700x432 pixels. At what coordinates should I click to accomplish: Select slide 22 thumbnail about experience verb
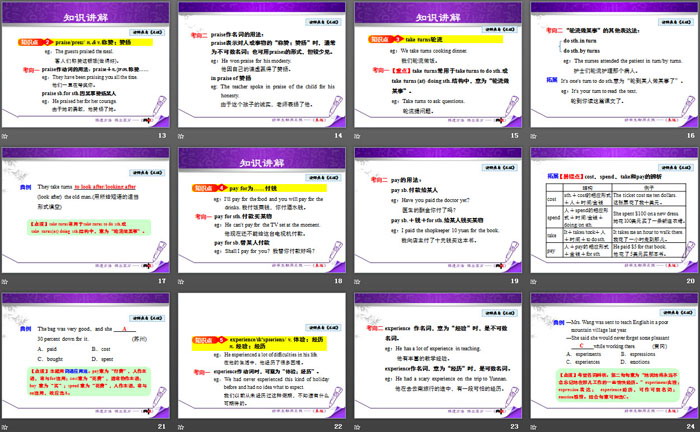pyautogui.click(x=262, y=356)
